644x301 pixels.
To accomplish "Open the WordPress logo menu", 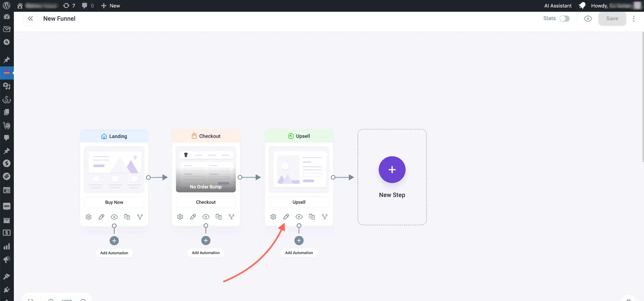I will point(7,6).
